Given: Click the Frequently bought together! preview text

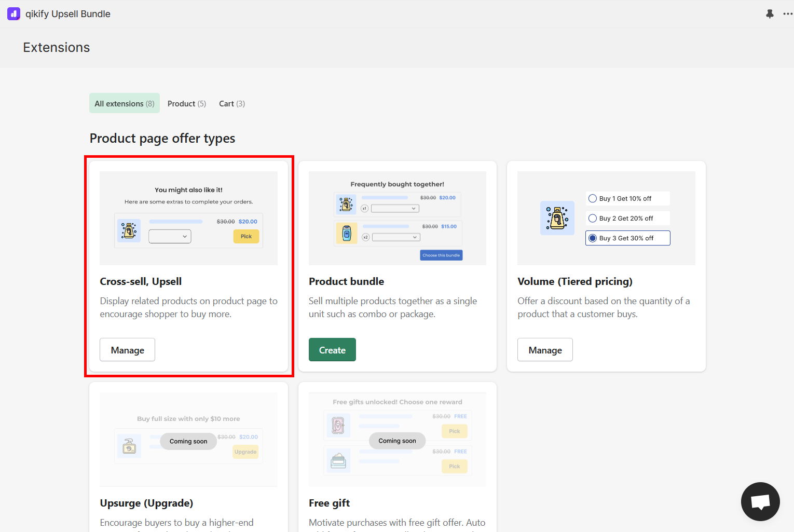Looking at the screenshot, I should click(x=397, y=184).
